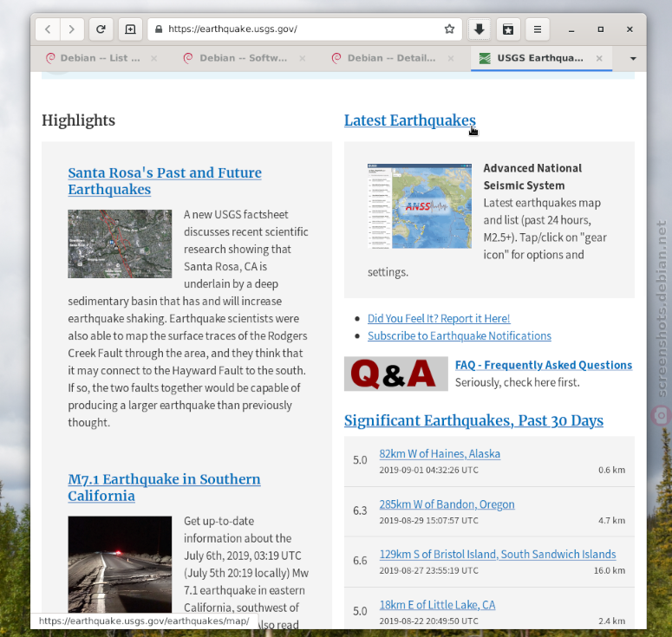
Task: Open 'Did You Feel It? Report it Here!'
Action: (x=439, y=318)
